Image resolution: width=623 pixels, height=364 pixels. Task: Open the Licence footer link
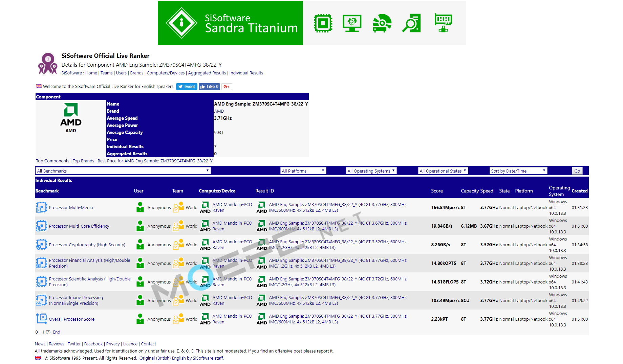click(x=130, y=344)
